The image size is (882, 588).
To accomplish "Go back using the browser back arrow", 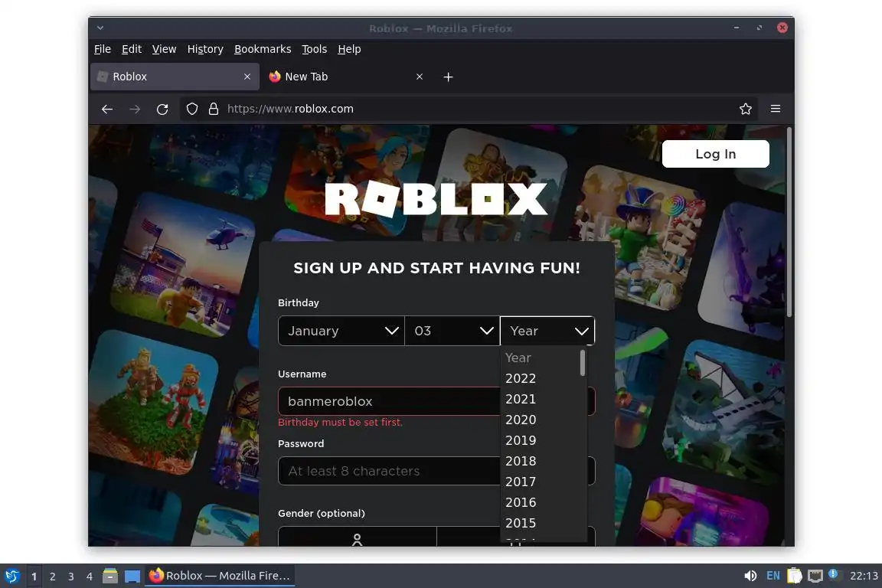I will (x=107, y=109).
